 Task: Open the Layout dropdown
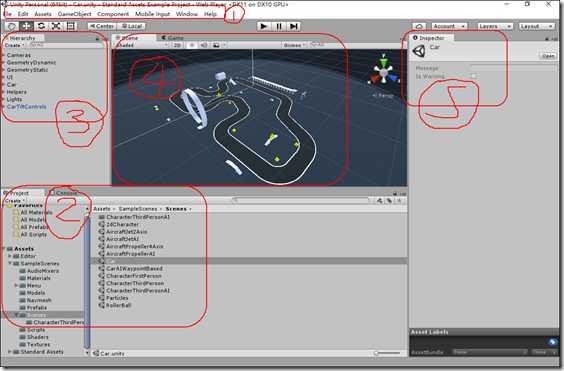(x=536, y=26)
